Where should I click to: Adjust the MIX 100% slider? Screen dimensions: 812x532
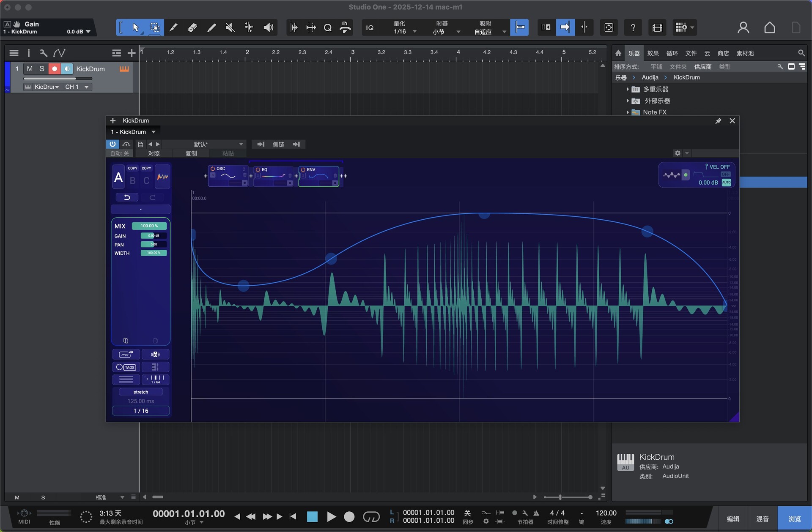click(149, 226)
